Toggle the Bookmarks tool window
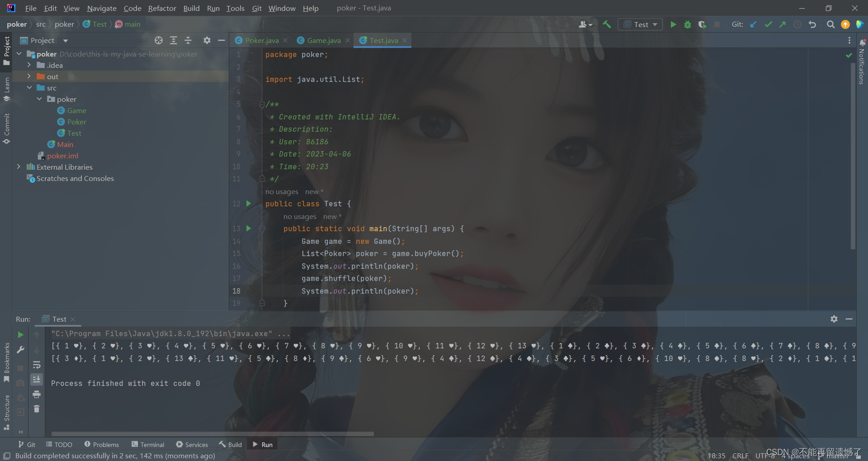The image size is (868, 461). click(x=6, y=362)
